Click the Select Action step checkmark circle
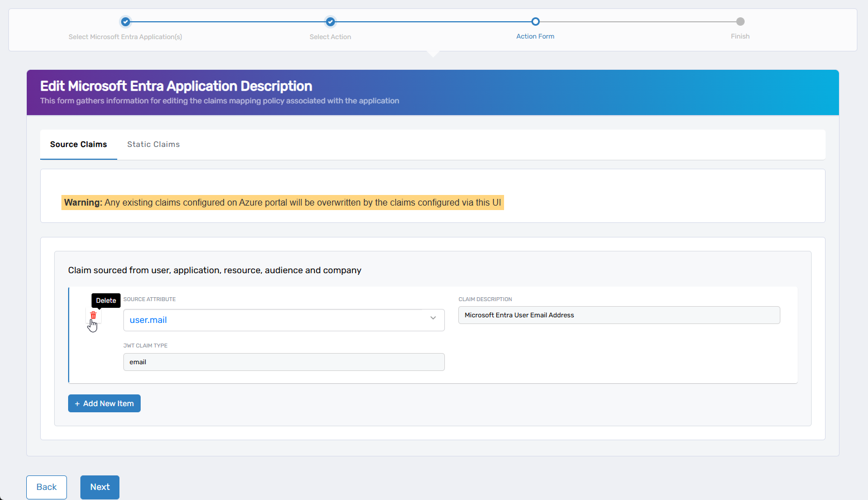 [330, 22]
